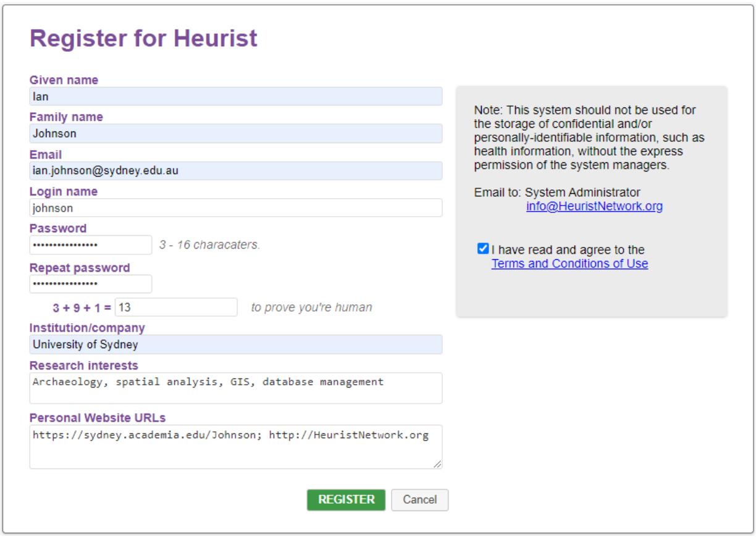Click the 'Login name' label
Image resolution: width=756 pixels, height=537 pixels.
(x=64, y=192)
